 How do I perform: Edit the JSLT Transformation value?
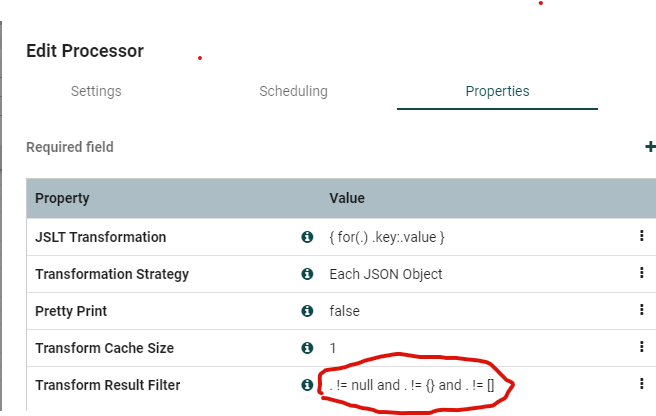click(386, 237)
